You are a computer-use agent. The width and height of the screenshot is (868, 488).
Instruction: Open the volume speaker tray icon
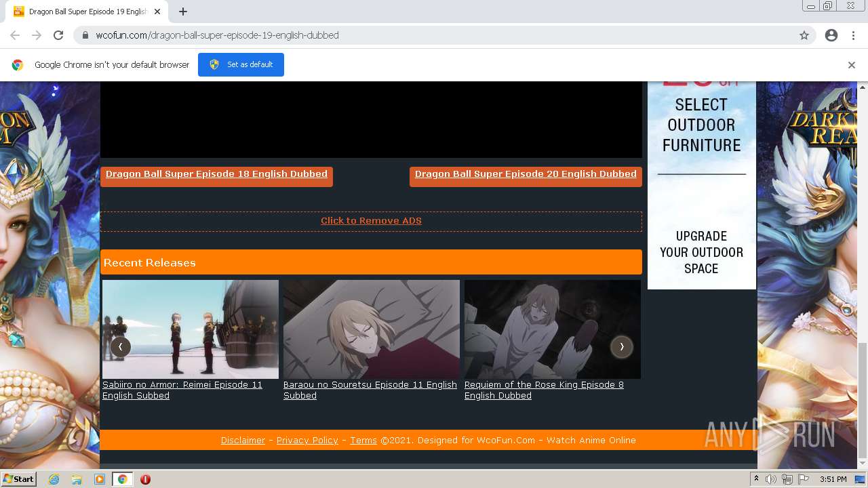[x=771, y=479]
